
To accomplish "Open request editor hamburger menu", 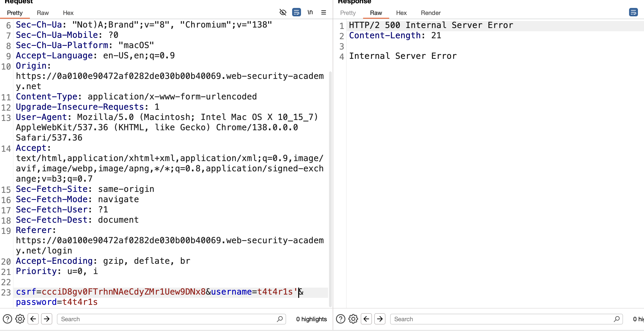I will click(323, 12).
